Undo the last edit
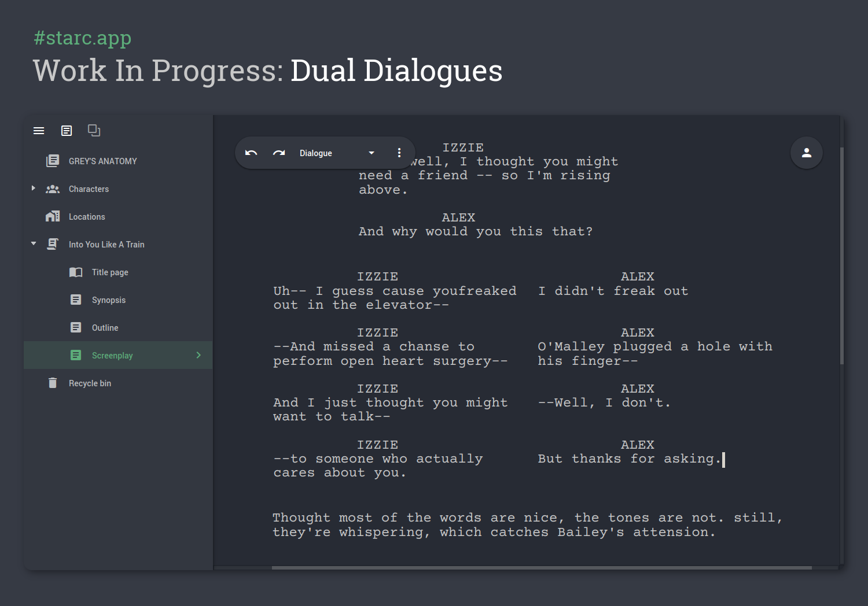 tap(251, 153)
